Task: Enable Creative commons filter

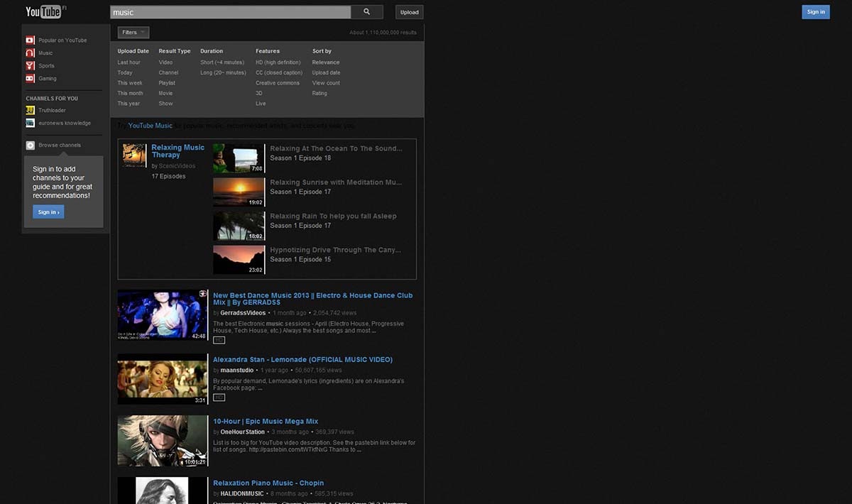Action: coord(278,83)
